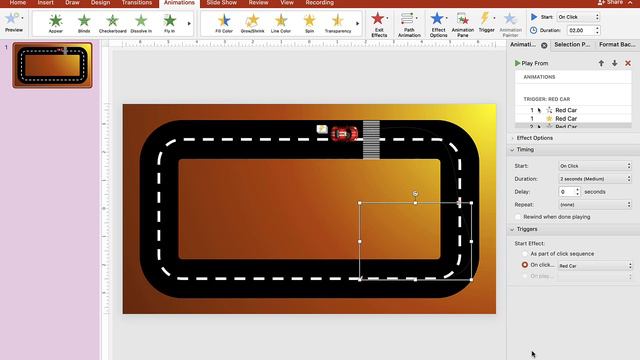
Task: Click the rotation handle of the selected path
Action: 415,193
